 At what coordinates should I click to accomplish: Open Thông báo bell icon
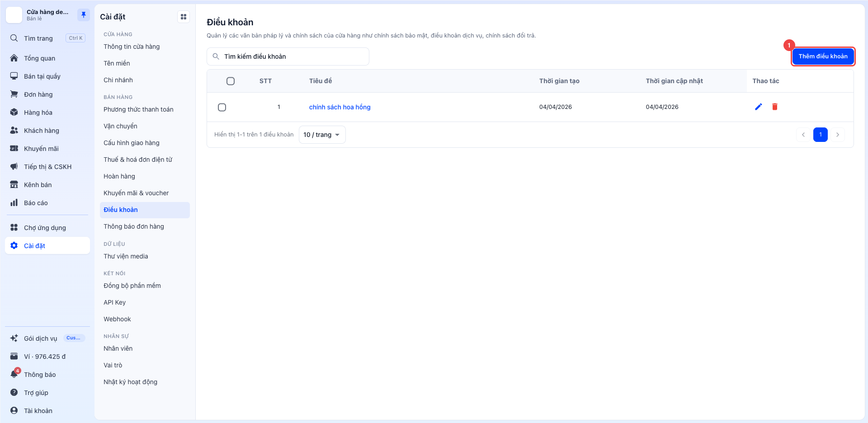(x=14, y=374)
